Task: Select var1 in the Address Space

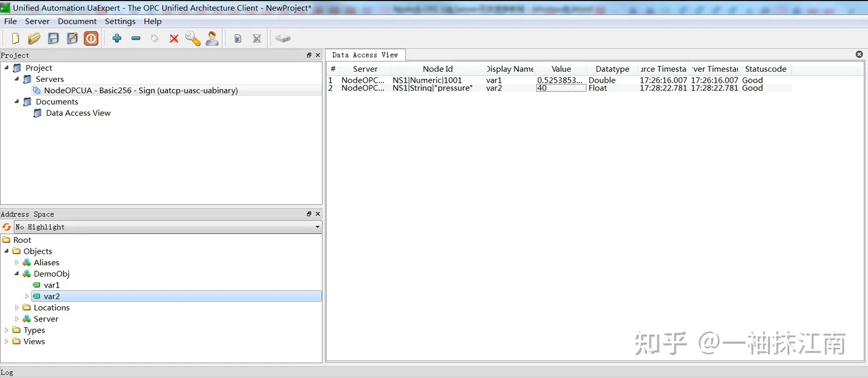Action: (x=52, y=285)
